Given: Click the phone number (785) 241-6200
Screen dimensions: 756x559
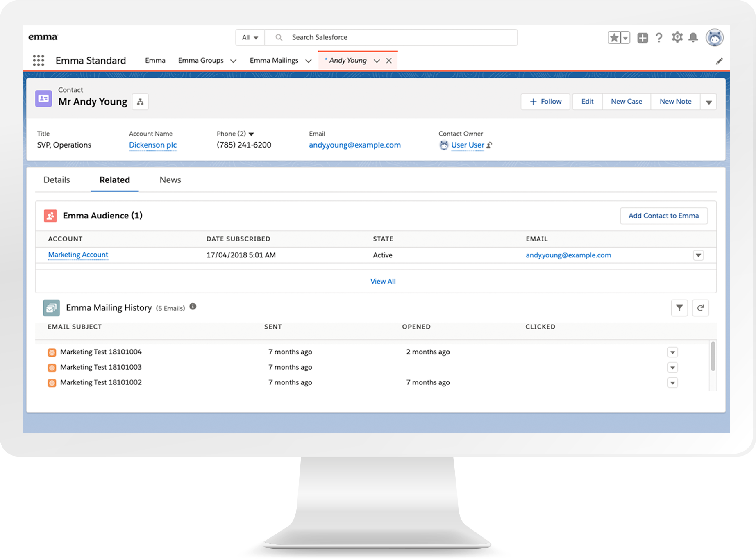Looking at the screenshot, I should point(244,145).
